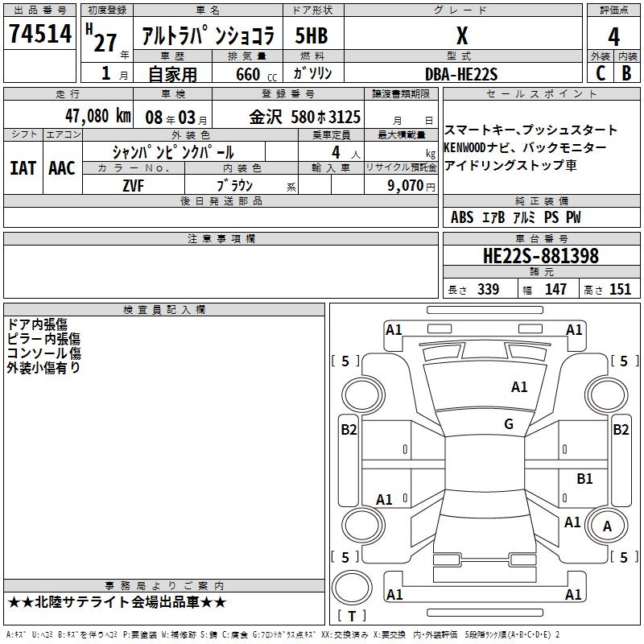
Task: Click the shift type IAT
Action: point(23,168)
